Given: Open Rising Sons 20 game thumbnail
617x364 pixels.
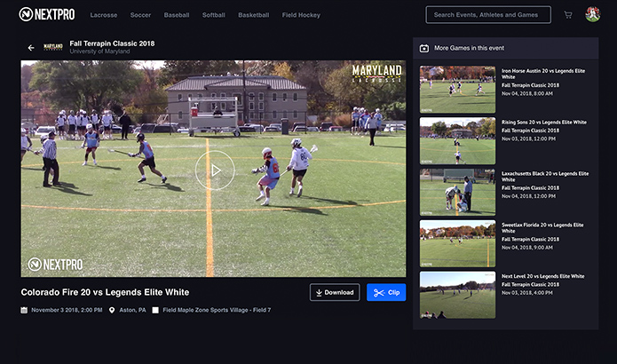Looking at the screenshot, I should click(457, 141).
